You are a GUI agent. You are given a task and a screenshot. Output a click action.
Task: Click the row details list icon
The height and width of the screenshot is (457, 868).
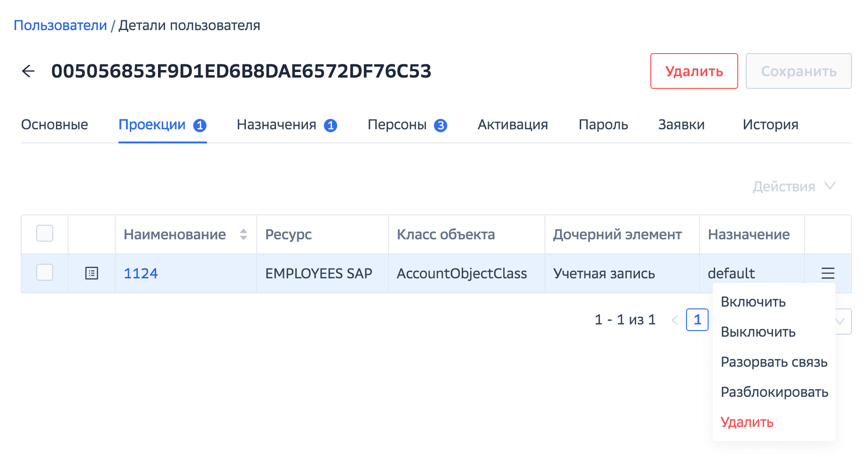pos(92,273)
